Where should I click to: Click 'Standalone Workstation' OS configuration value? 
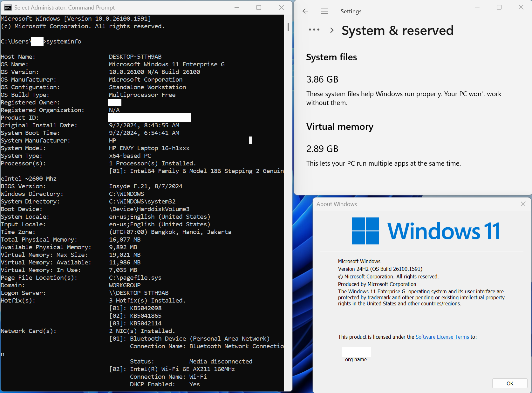(147, 87)
